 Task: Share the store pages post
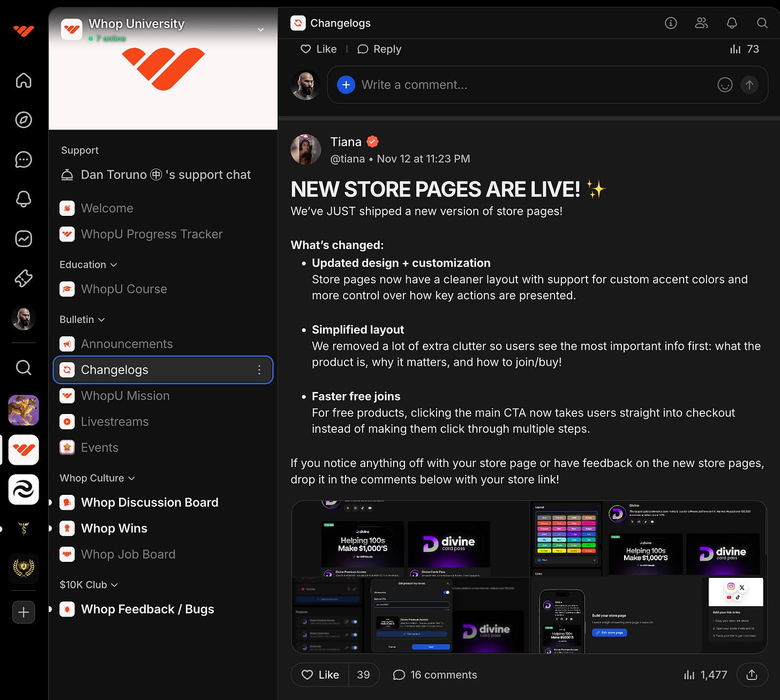click(752, 675)
